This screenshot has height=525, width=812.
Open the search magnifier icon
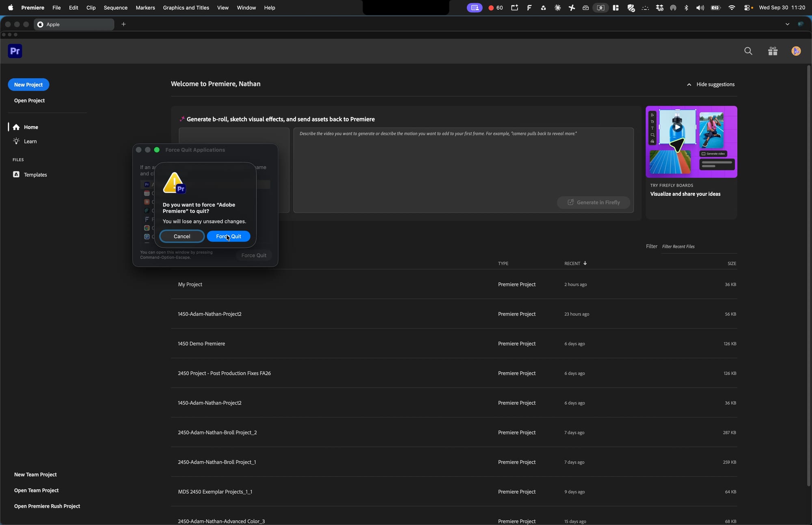748,51
